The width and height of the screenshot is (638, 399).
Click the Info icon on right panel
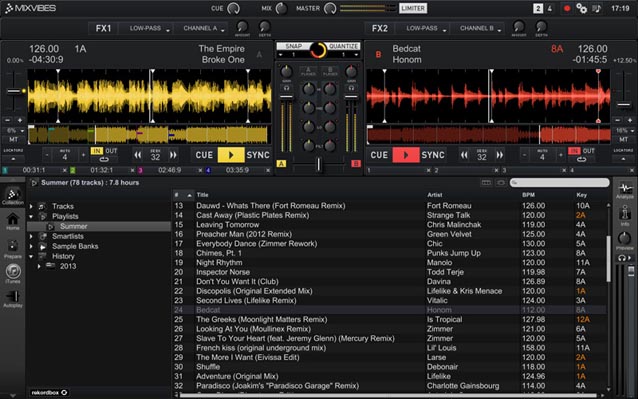point(625,216)
